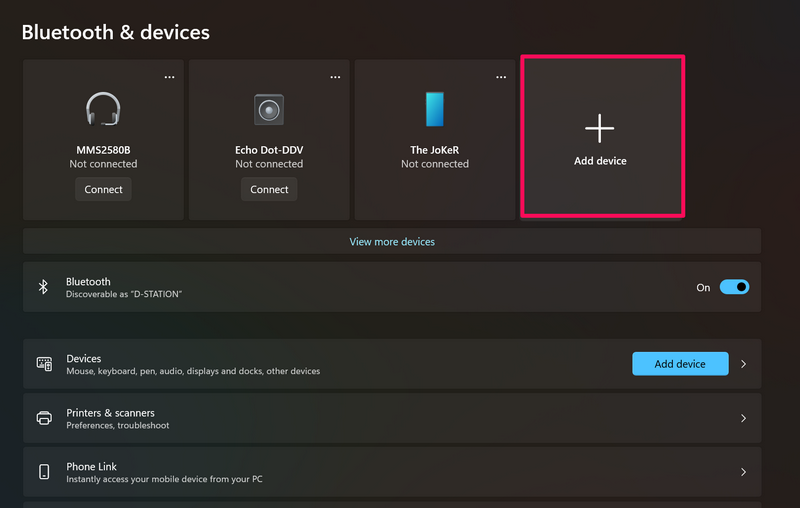Click the Echo Dot-DDV speaker icon
Screen dimensions: 800x508
coord(269,108)
